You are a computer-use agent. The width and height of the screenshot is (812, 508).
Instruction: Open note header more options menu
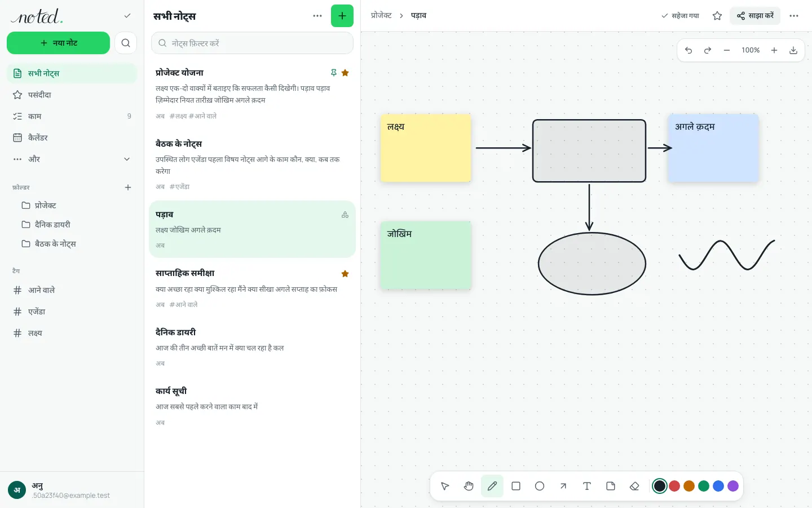tap(794, 16)
